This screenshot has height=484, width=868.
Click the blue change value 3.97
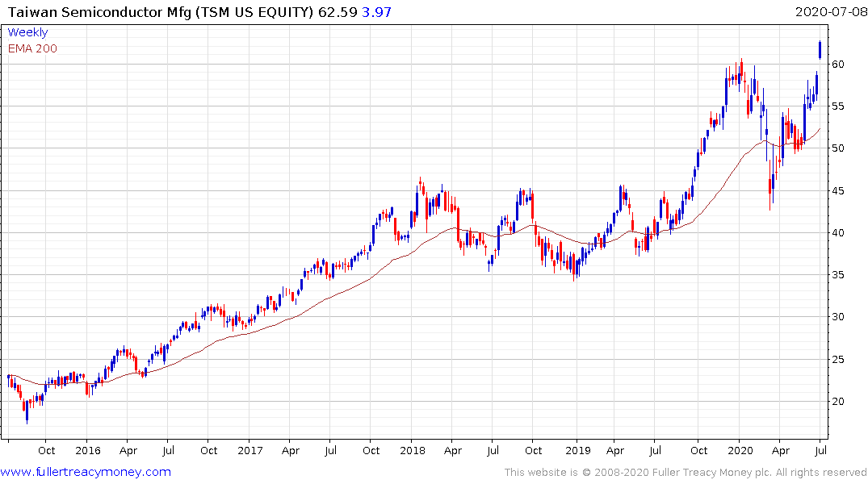click(x=376, y=11)
